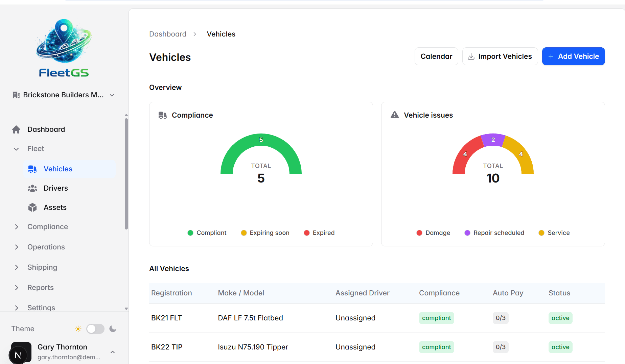Expand the Reports menu section
Image resolution: width=625 pixels, height=364 pixels.
[41, 288]
